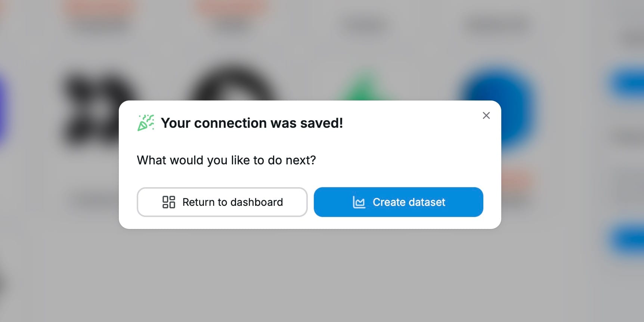Click the blurred blue button at upper right edge
The width and height of the screenshot is (644, 322).
coord(629,82)
